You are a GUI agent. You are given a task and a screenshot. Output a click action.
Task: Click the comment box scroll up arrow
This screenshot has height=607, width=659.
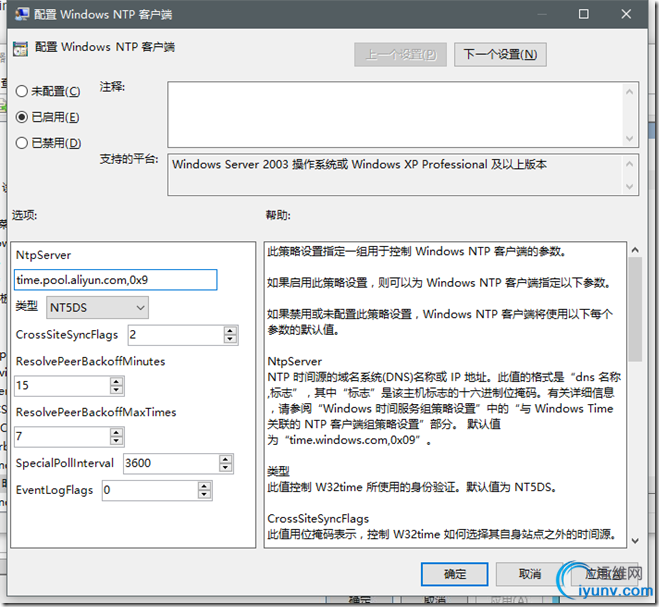629,92
